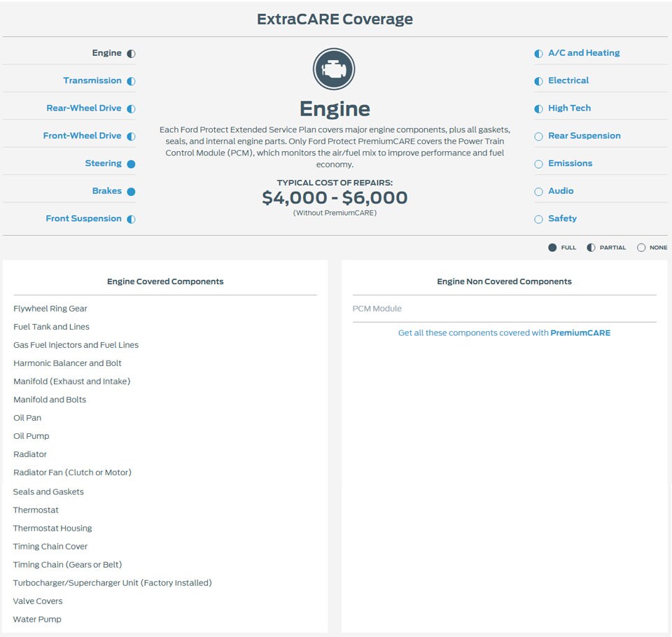Click the 'Seals and Gaskets' entry
The height and width of the screenshot is (637, 672).
[48, 491]
